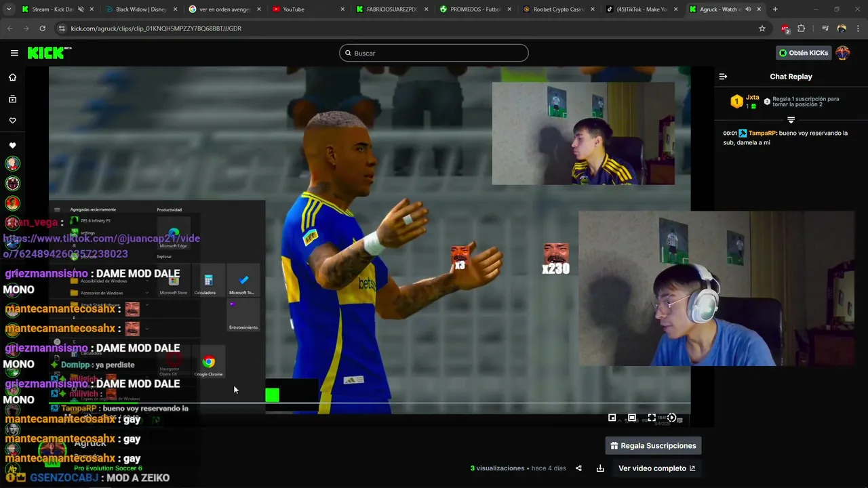Open the playback speed control

pos(671,418)
